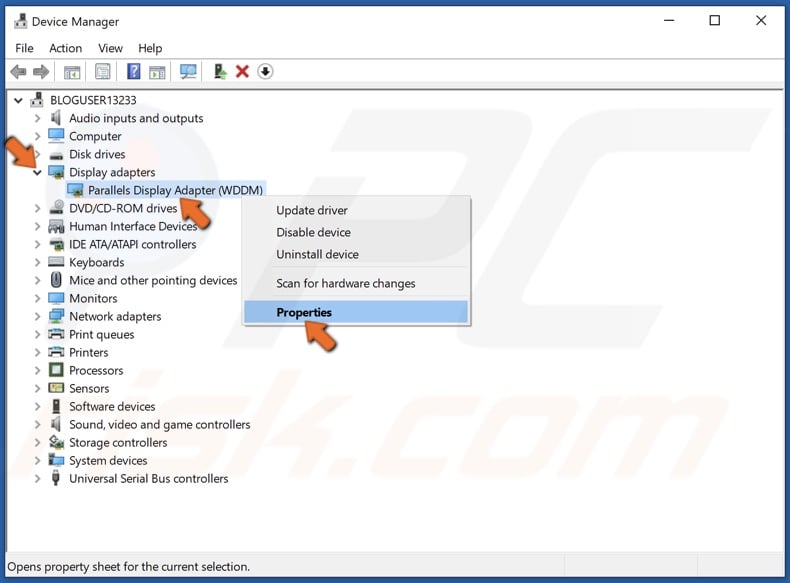The height and width of the screenshot is (583, 790).
Task: Click the Universal Serial Bus controllers icon
Action: click(56, 478)
